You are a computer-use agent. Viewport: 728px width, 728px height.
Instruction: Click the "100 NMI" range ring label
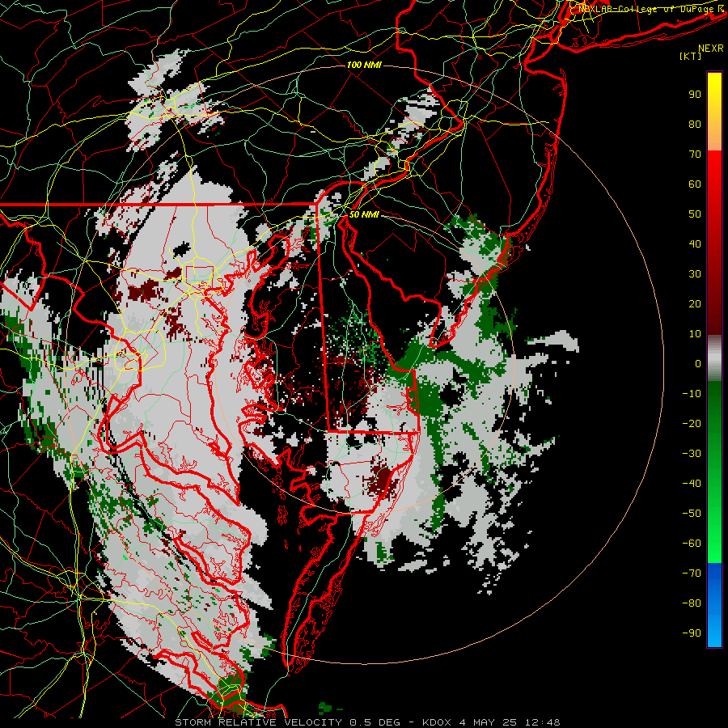tap(364, 65)
